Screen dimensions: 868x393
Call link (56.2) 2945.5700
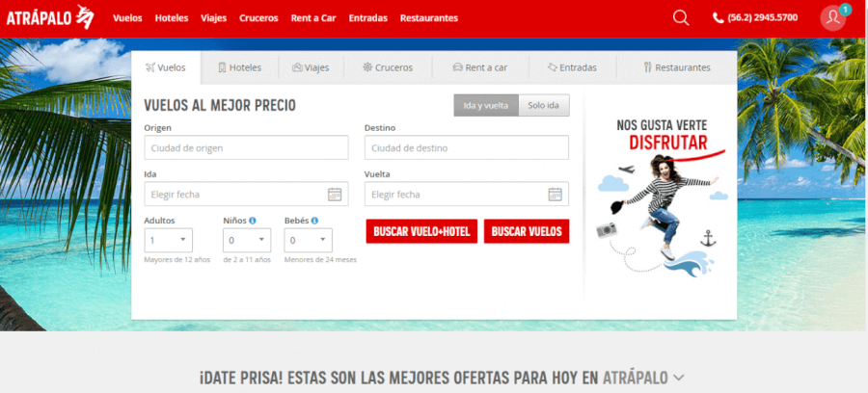pyautogui.click(x=762, y=17)
